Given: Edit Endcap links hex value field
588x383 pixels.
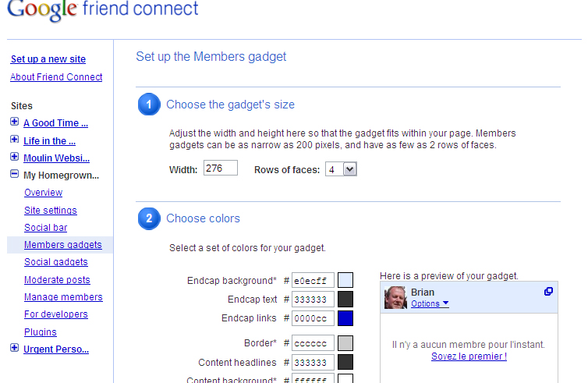Looking at the screenshot, I should [313, 318].
